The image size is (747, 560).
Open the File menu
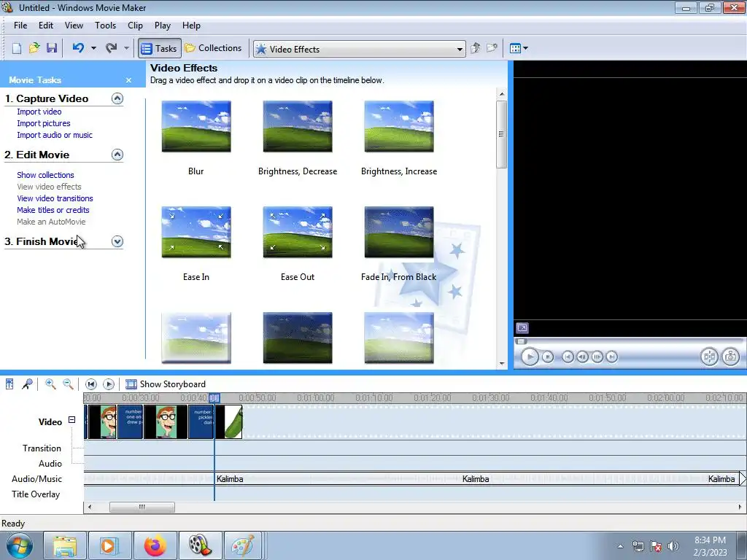coord(20,26)
